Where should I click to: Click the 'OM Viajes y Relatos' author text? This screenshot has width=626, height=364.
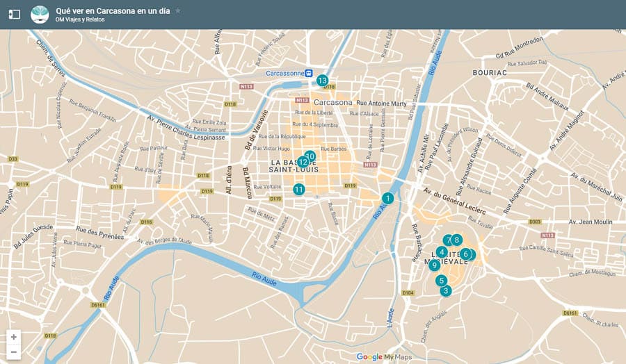(x=80, y=19)
